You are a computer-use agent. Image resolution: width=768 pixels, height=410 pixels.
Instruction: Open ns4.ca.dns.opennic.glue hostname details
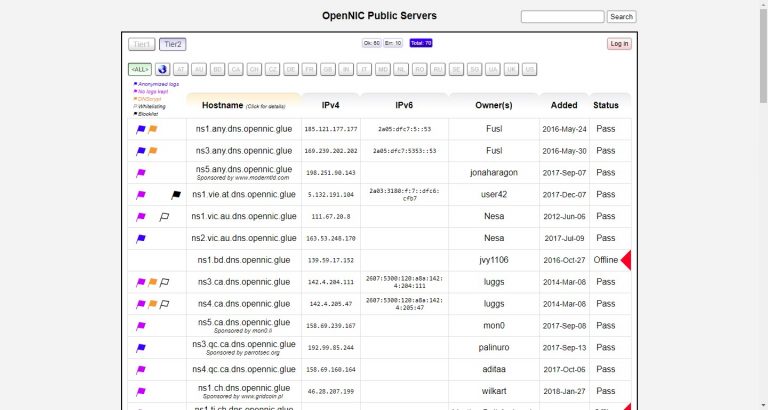point(244,304)
